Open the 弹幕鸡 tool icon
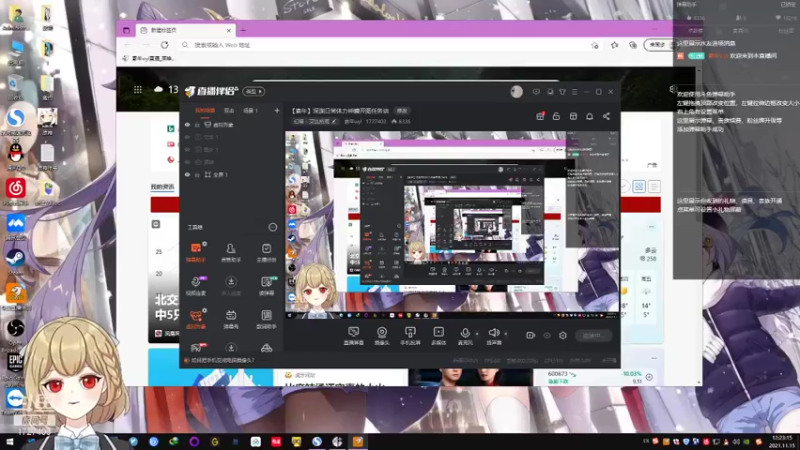This screenshot has height=450, width=800. click(231, 319)
